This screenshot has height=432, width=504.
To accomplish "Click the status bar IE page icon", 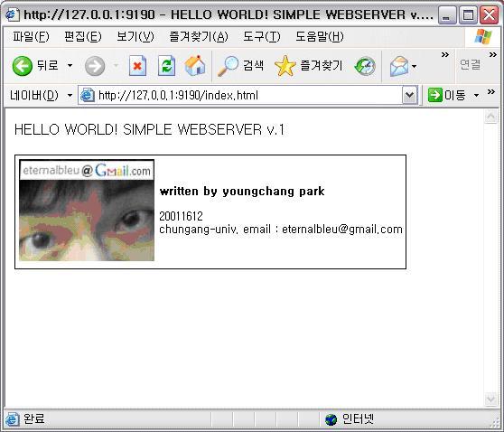I will pos(13,419).
